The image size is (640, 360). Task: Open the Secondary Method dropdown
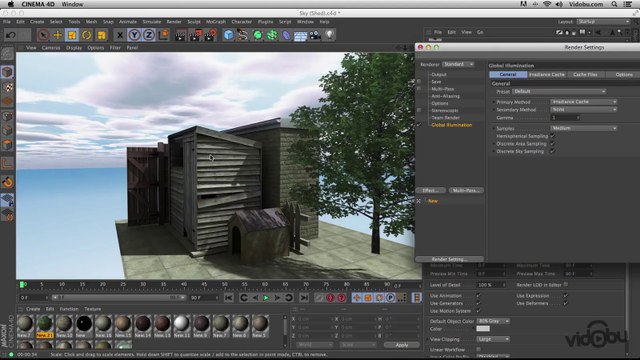[x=584, y=109]
